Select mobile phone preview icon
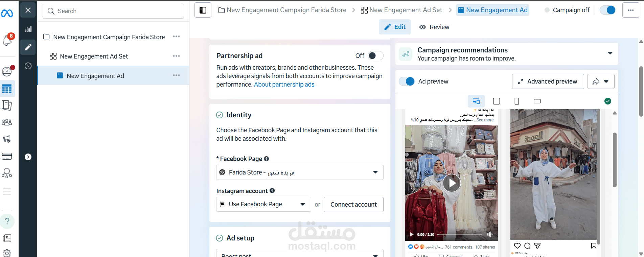Viewport: 644px width, 257px height. point(516,101)
